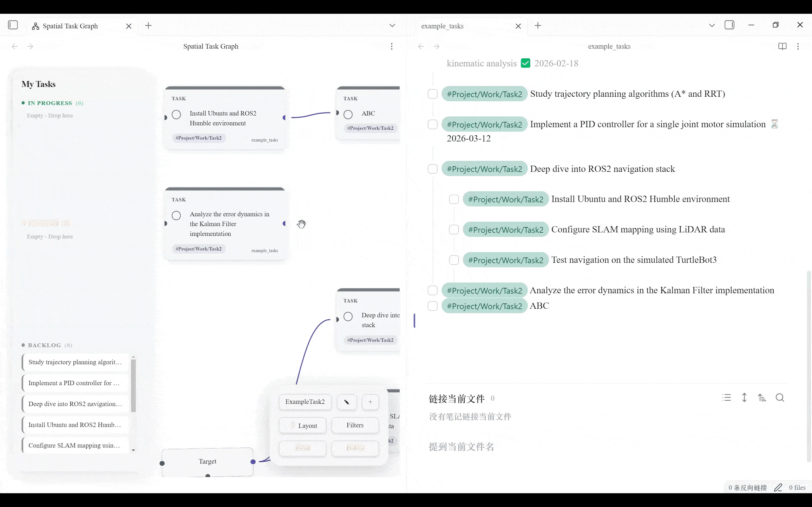812x507 pixels.
Task: Click the edit pencil icon in the status bar
Action: [778, 487]
